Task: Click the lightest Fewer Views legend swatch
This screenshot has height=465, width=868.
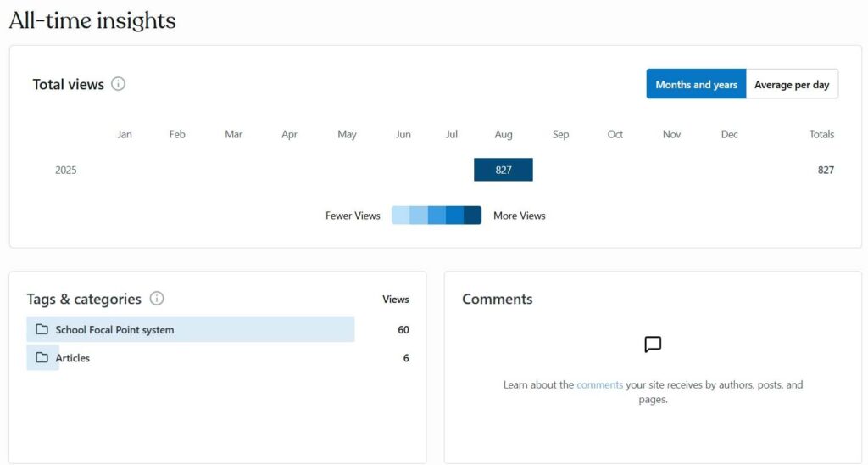Action: pos(400,216)
